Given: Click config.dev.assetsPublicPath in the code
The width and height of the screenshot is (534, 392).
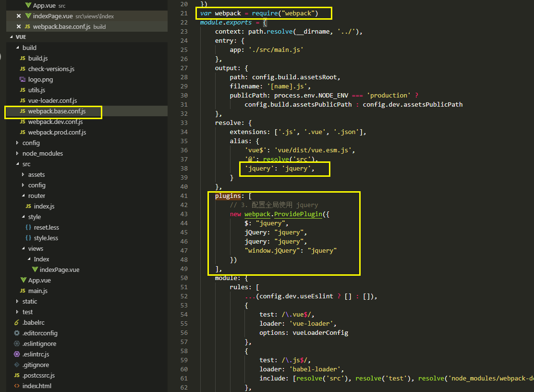Looking at the screenshot, I should (x=413, y=105).
